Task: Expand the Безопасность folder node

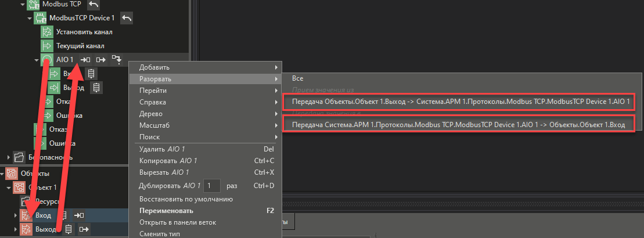Action: click(8, 157)
